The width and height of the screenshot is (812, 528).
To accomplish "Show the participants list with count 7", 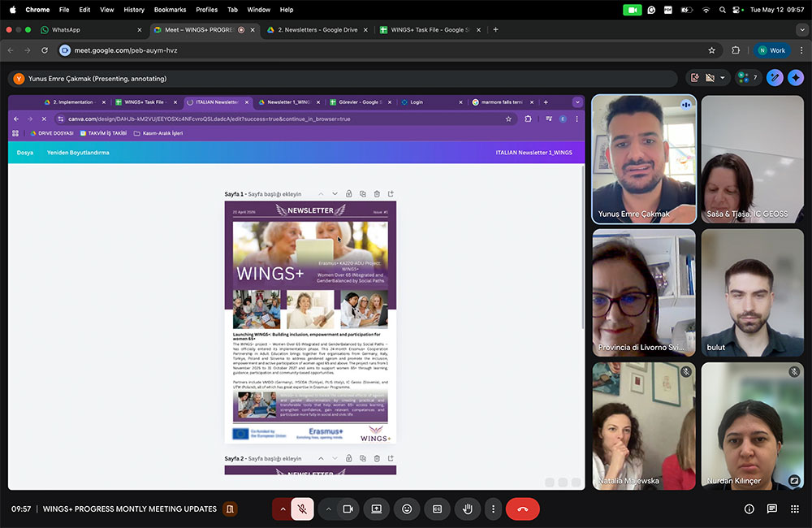I will point(748,78).
